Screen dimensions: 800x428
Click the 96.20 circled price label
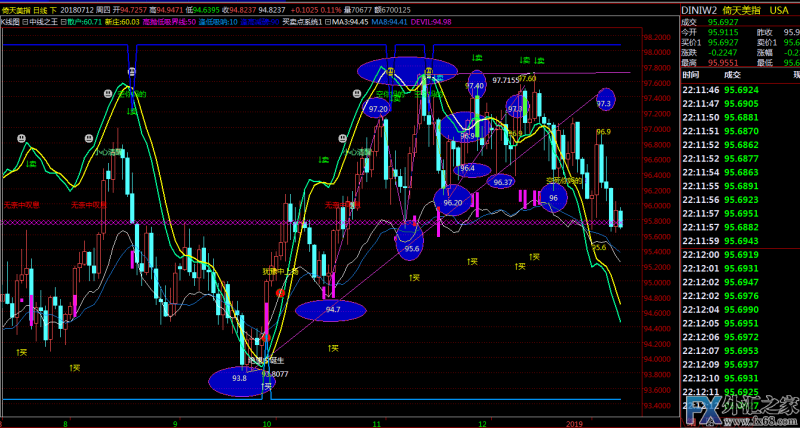(x=452, y=203)
